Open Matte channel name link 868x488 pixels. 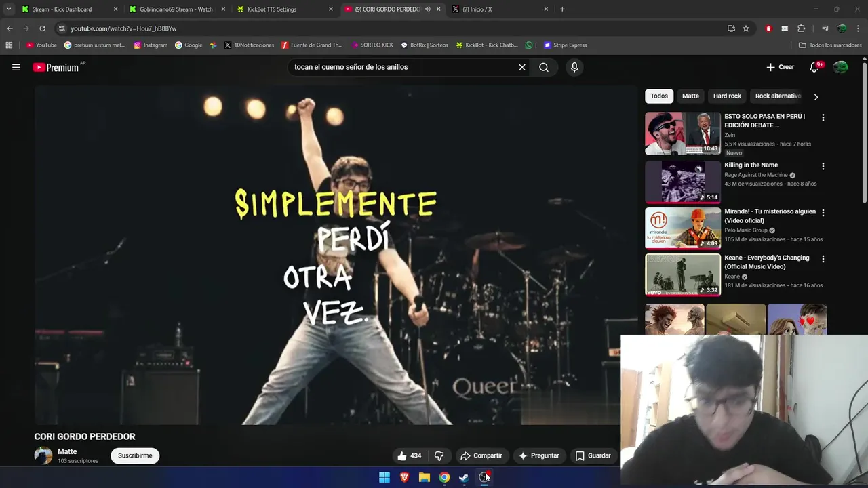(67, 451)
